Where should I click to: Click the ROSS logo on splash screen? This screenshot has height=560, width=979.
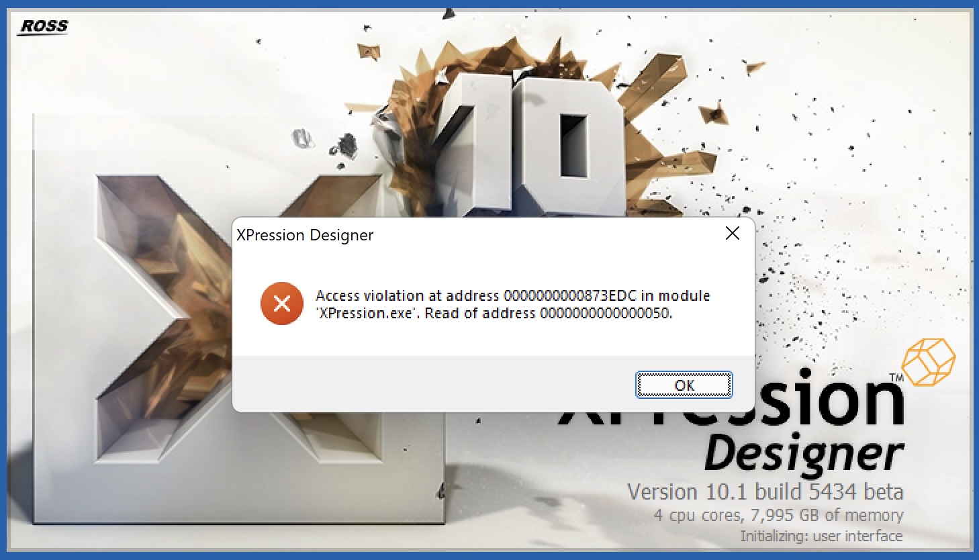coord(44,27)
